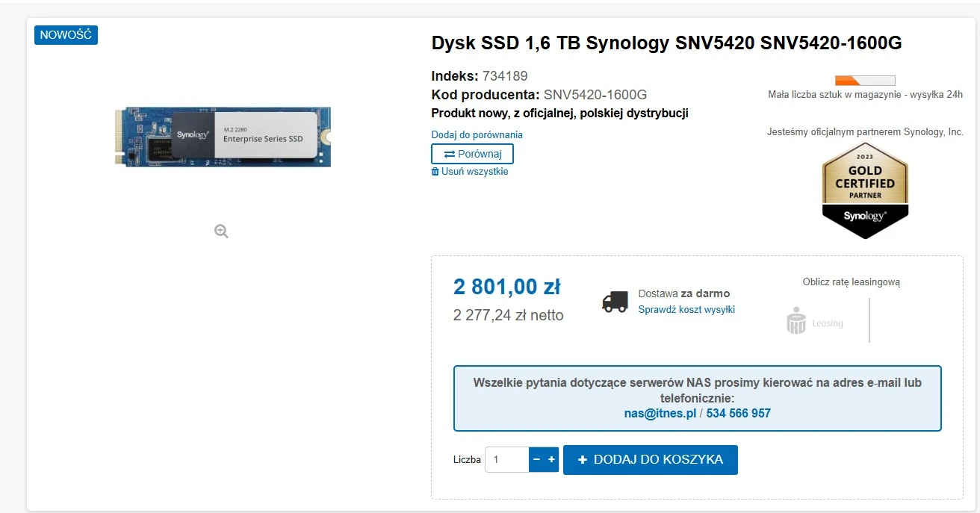
Task: Decrease quantity with the minus stepper
Action: 536,459
